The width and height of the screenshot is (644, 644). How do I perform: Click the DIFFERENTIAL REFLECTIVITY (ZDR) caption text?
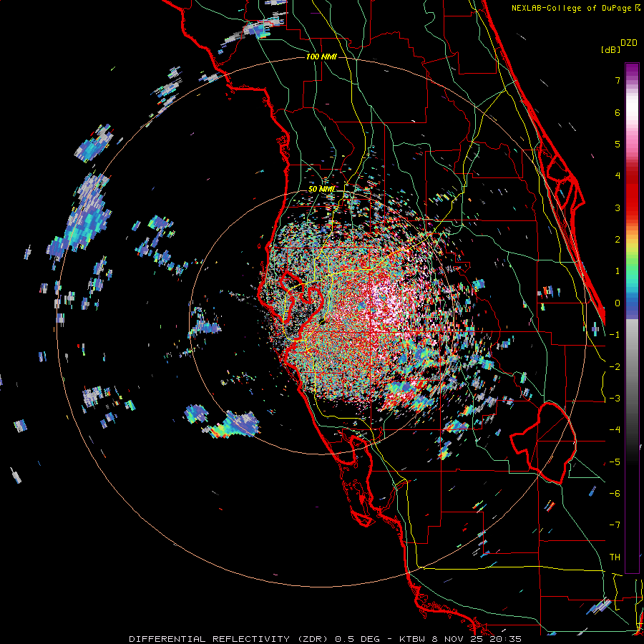[x=230, y=639]
